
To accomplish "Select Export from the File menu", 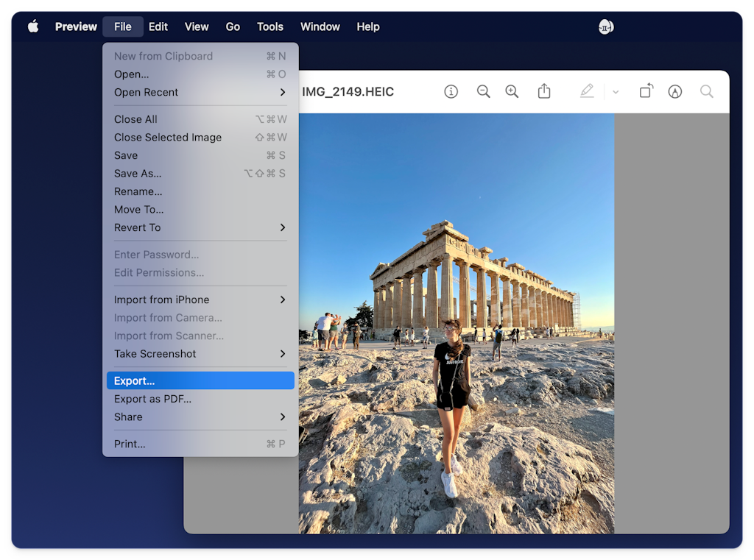I will pos(199,380).
